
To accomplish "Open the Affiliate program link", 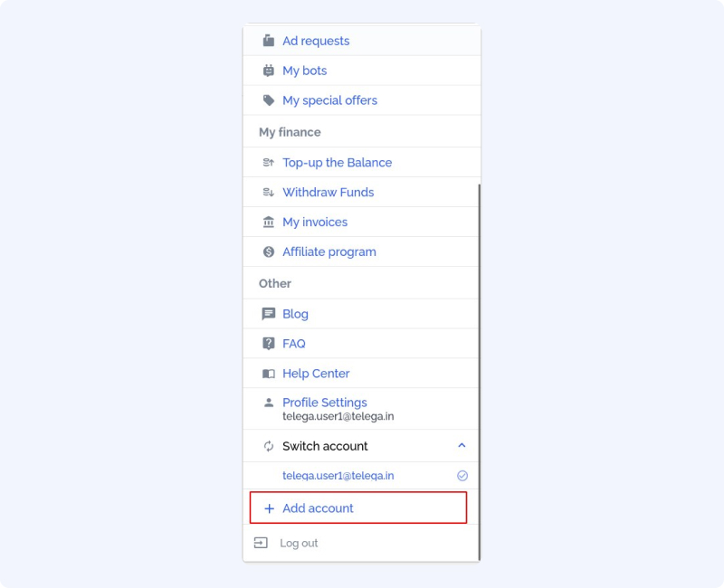I will [x=329, y=252].
